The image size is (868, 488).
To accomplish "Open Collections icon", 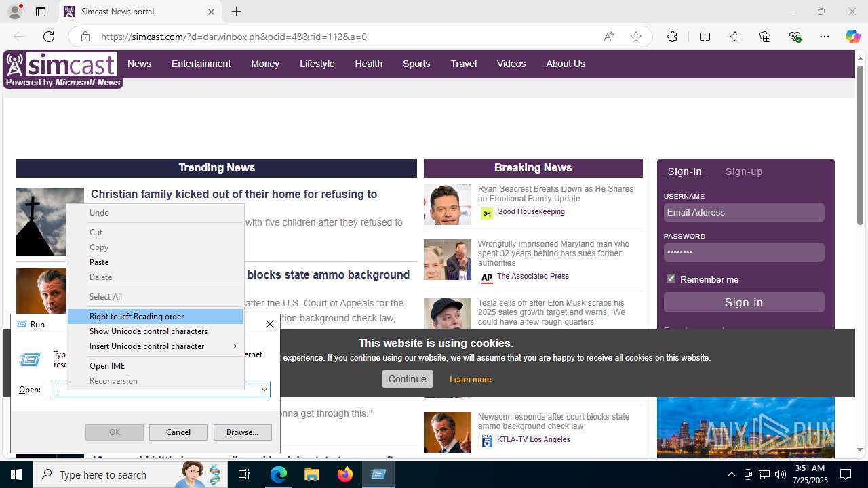I will [x=765, y=37].
